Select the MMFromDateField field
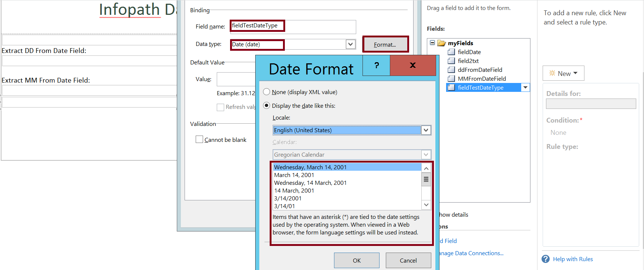644x270 pixels. click(482, 79)
